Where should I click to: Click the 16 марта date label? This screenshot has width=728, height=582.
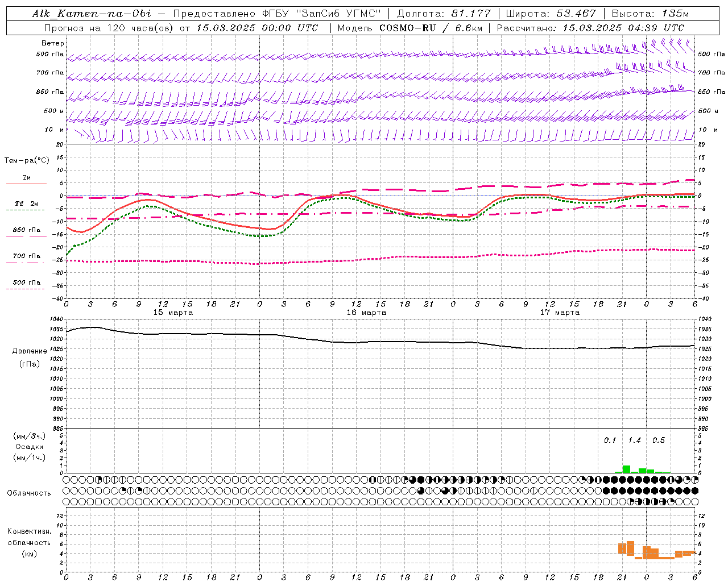366,312
